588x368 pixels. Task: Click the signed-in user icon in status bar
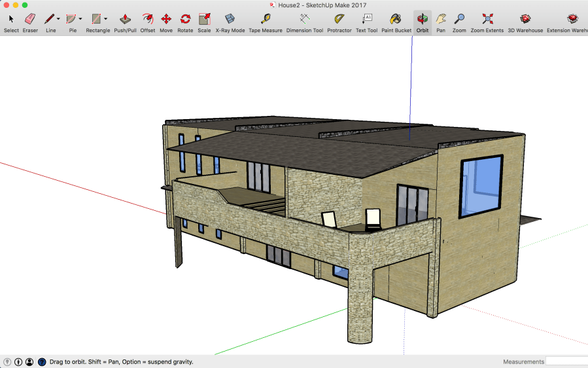coord(29,361)
